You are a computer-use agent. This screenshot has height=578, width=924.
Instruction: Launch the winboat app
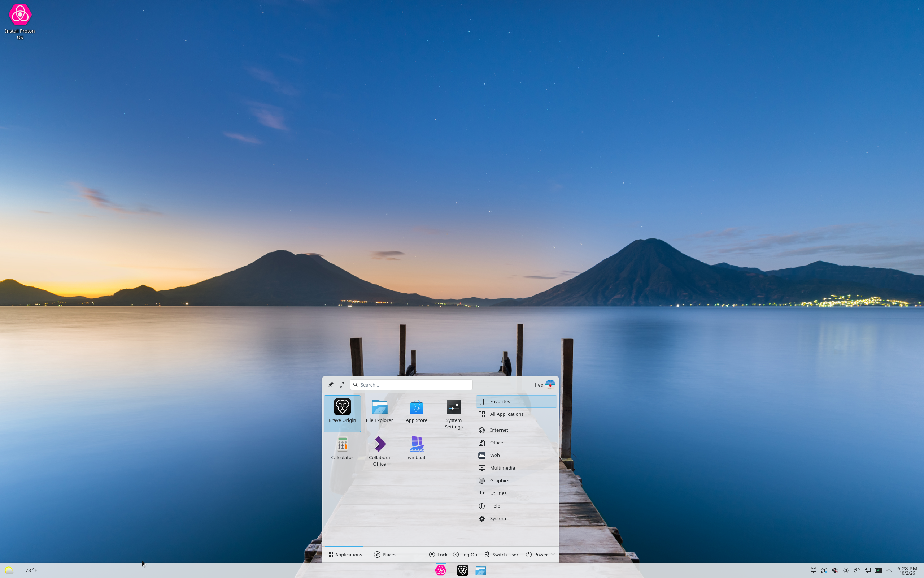pyautogui.click(x=416, y=450)
